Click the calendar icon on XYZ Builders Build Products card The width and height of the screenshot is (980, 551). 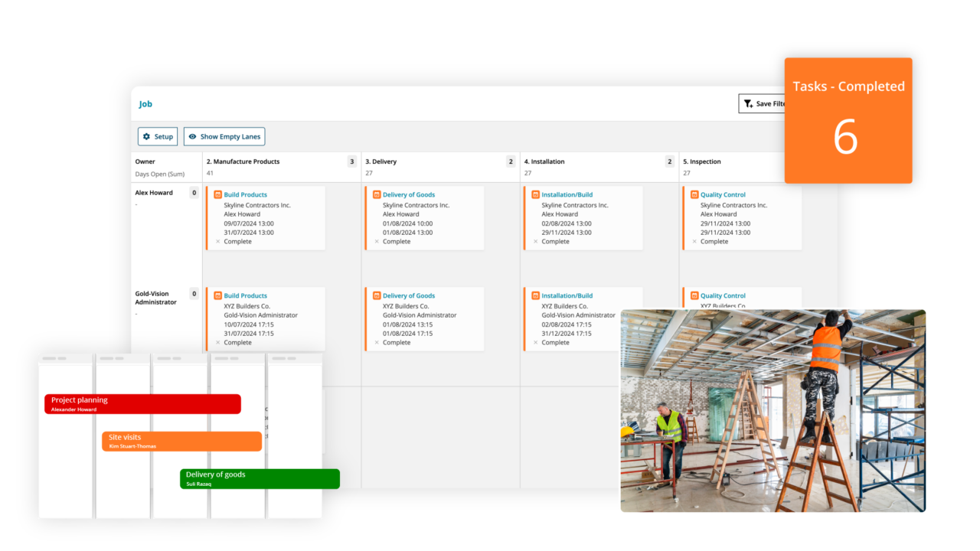point(217,296)
